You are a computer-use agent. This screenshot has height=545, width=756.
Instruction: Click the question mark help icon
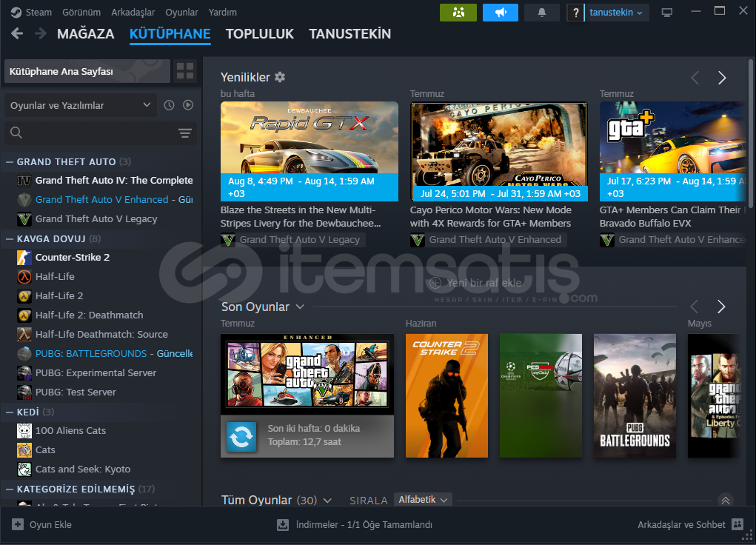[x=575, y=13]
